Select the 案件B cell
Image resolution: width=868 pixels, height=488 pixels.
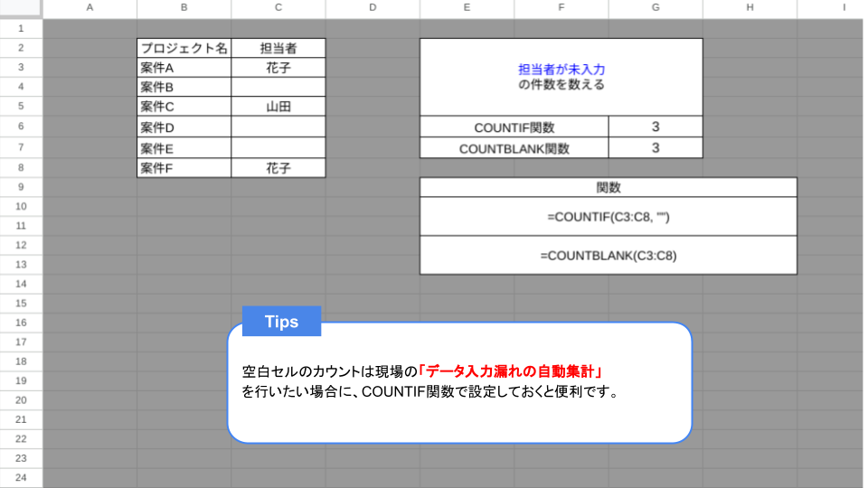[184, 87]
